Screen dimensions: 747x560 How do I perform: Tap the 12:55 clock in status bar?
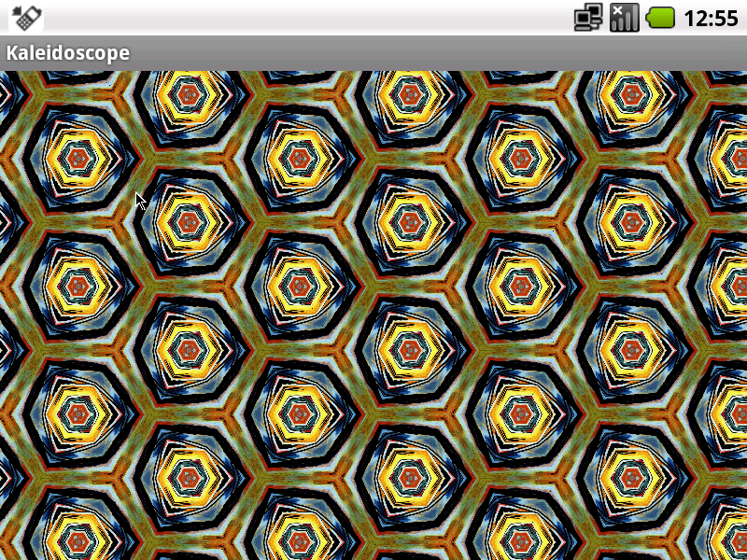click(x=711, y=19)
